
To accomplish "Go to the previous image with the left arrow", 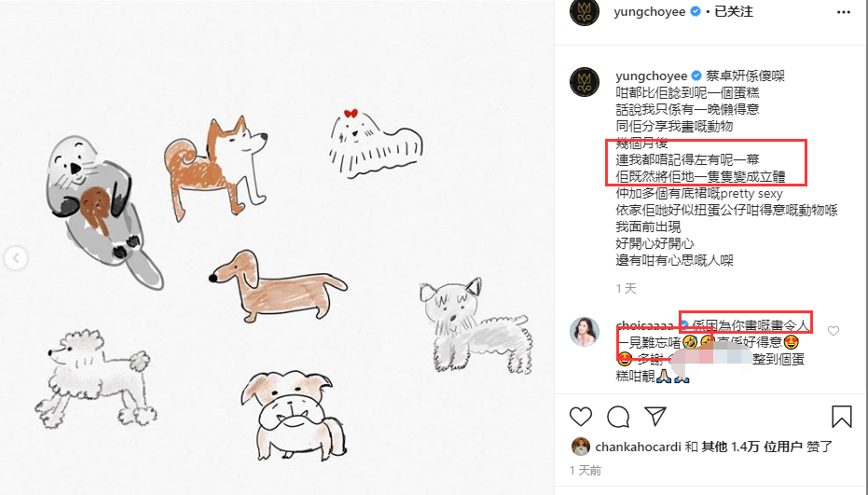I will (x=16, y=258).
